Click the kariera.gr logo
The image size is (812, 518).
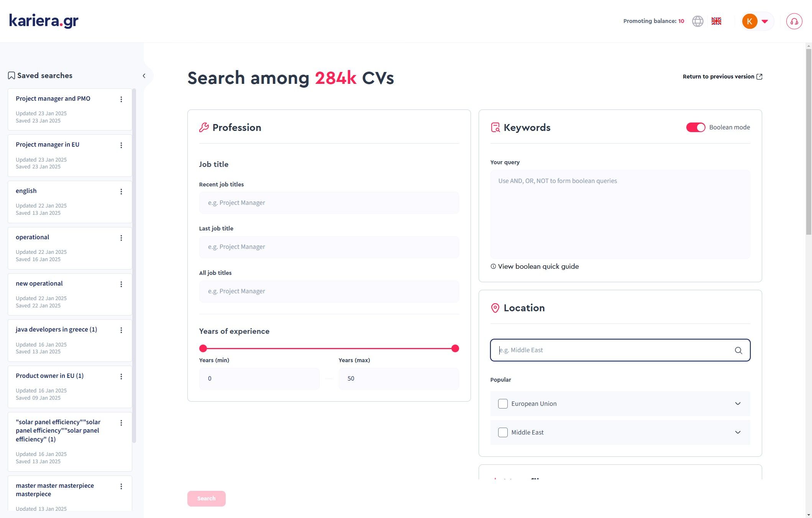44,21
